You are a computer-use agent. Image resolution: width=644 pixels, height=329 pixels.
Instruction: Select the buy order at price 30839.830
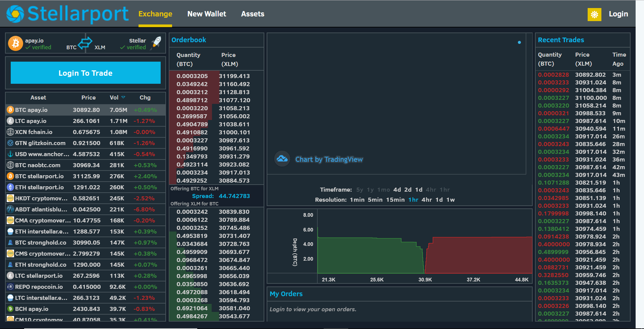pyautogui.click(x=216, y=212)
